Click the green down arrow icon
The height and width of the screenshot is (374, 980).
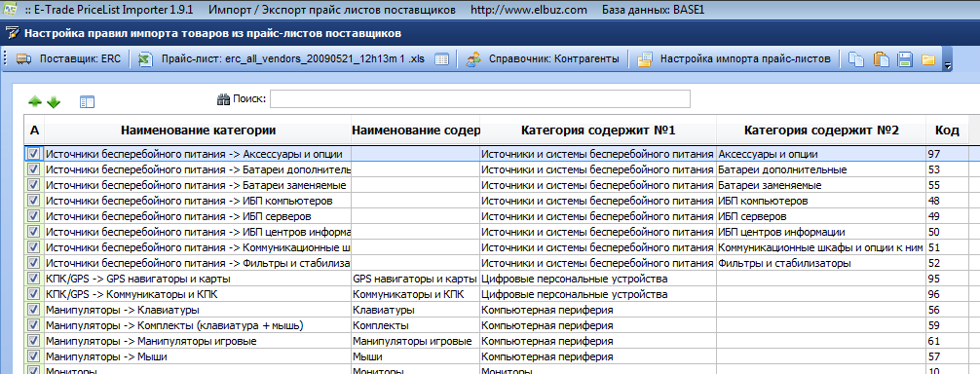[54, 101]
